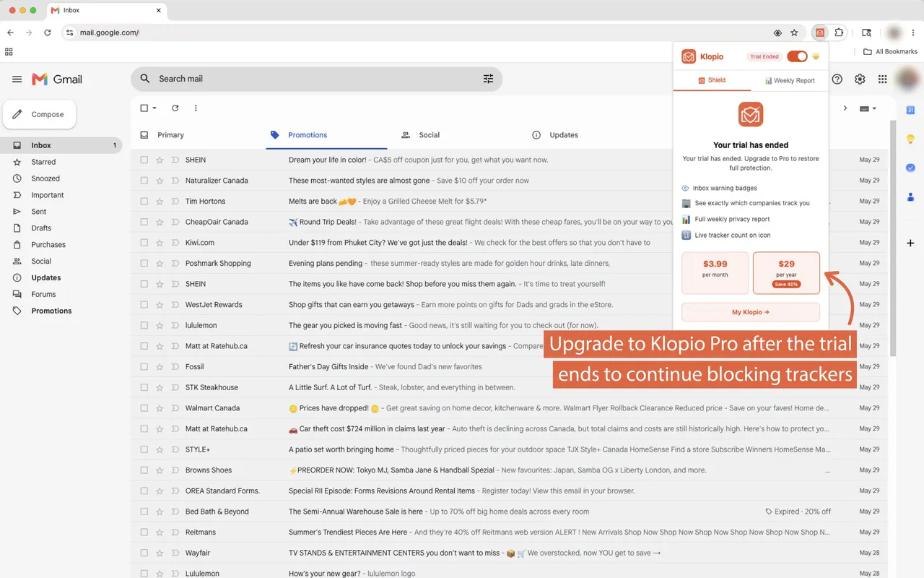Select the Poshmark Shopping email checkbox
Viewport: 924px width, 578px height.
[x=144, y=264]
